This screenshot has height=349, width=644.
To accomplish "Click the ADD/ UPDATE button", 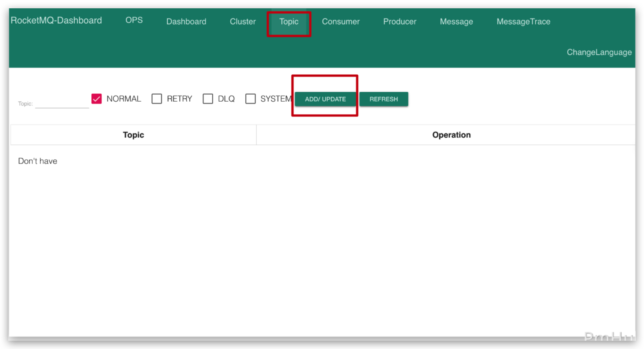I will (324, 99).
